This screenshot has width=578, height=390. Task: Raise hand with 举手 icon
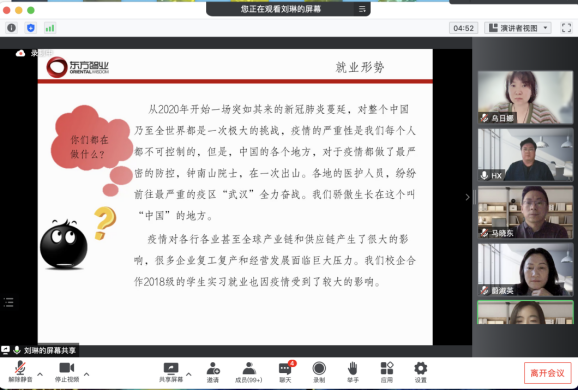(x=353, y=372)
